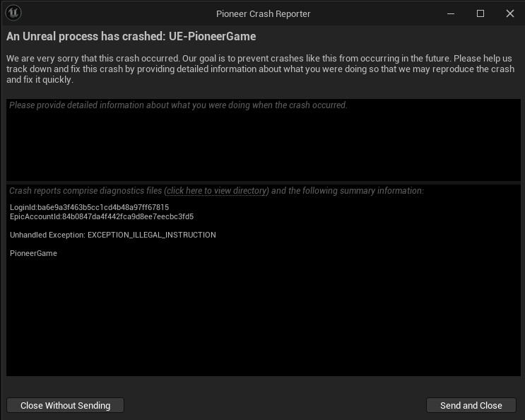Open the "click here to view directory" link
Viewport: 525px width, 420px height.
pos(217,191)
